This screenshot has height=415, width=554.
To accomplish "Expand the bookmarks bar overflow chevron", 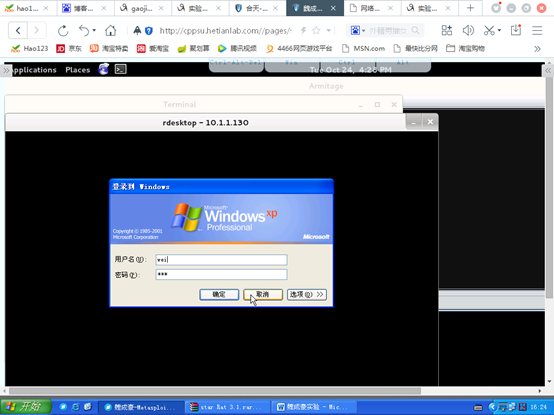I will [x=537, y=49].
